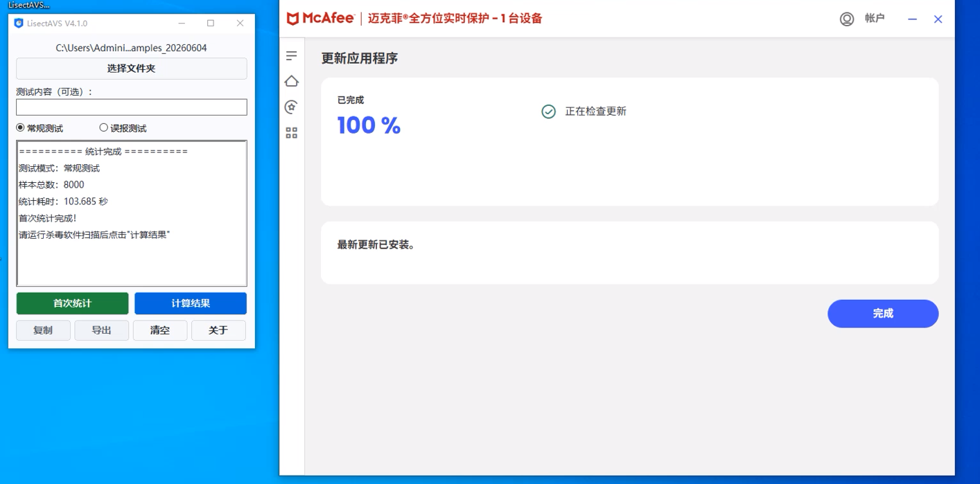Go to McAfee home icon
Screen dimensions: 980x484
(292, 81)
